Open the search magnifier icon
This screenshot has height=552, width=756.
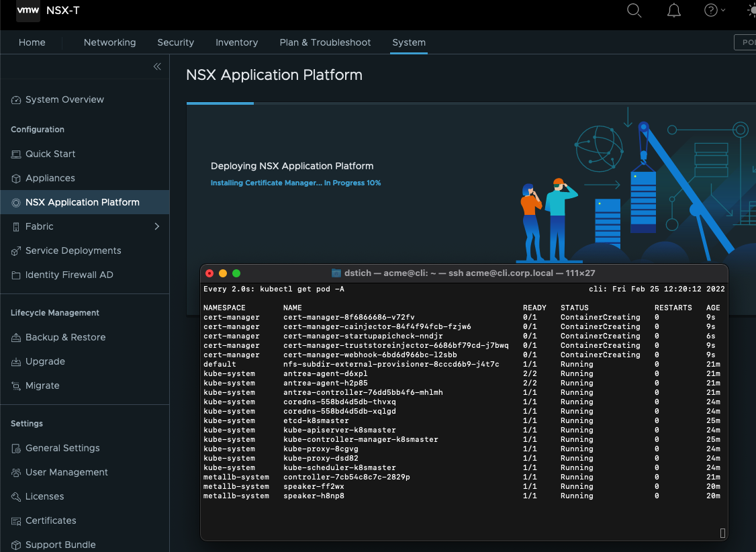pyautogui.click(x=634, y=10)
